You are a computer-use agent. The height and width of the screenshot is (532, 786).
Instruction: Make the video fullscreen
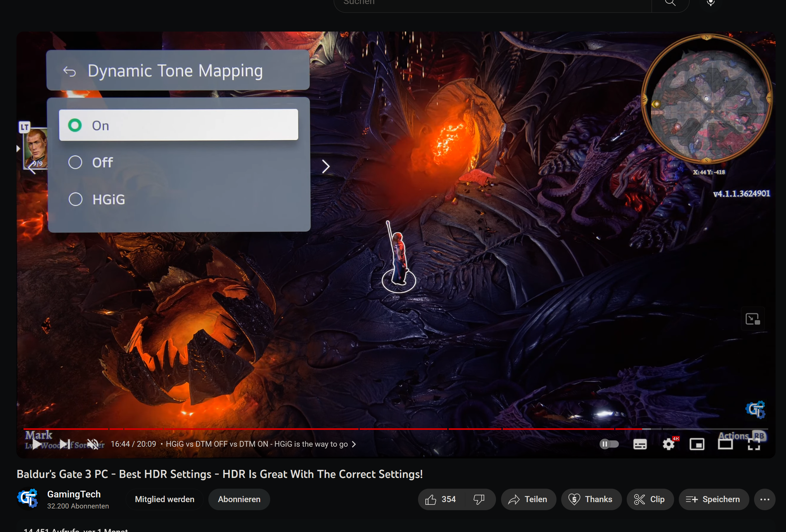[x=753, y=444]
